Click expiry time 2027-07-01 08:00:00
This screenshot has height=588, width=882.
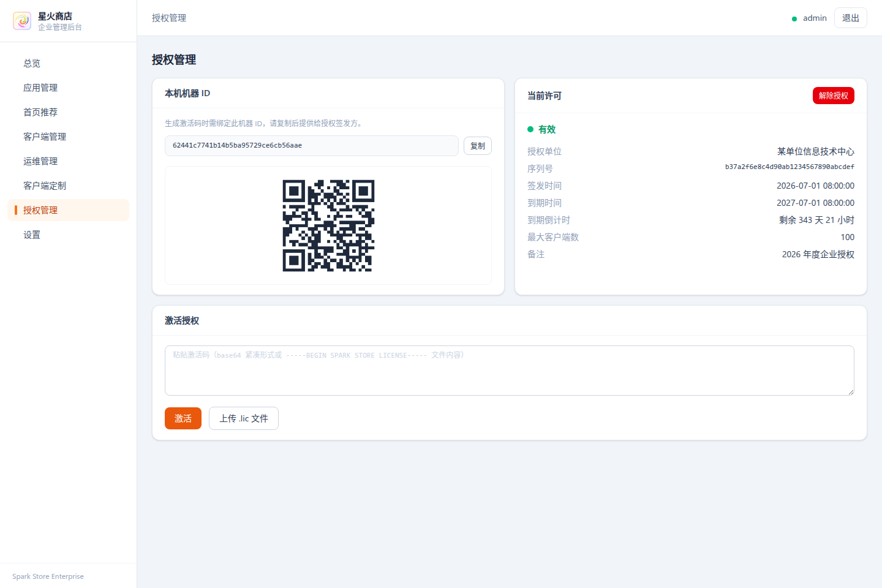(815, 203)
